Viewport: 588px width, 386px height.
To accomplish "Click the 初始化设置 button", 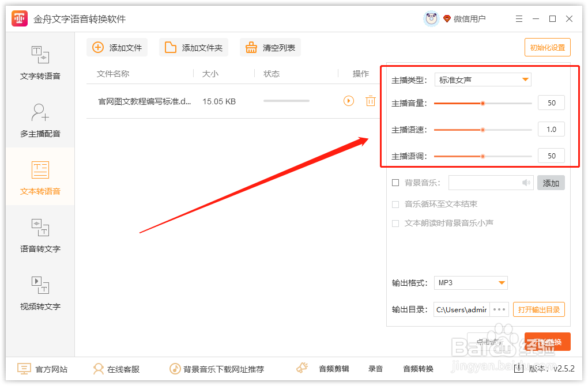I will [546, 47].
